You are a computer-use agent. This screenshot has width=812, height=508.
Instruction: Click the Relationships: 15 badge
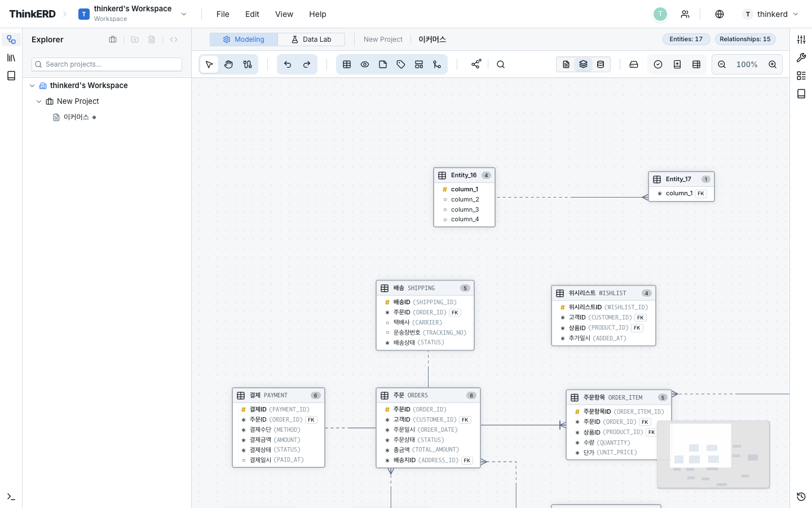coord(745,40)
